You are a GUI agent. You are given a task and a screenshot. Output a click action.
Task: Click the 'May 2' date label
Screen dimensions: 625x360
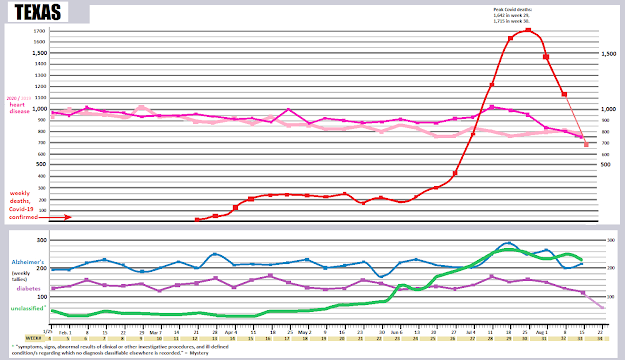coord(305,332)
